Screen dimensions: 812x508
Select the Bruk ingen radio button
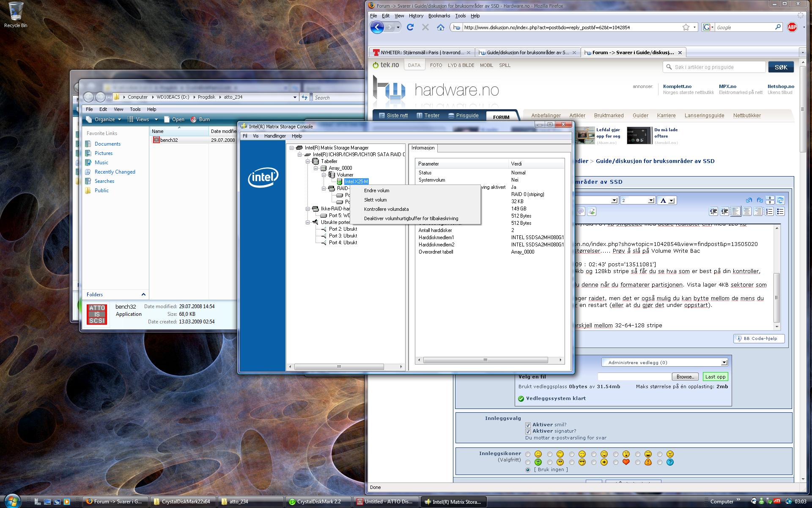click(527, 470)
